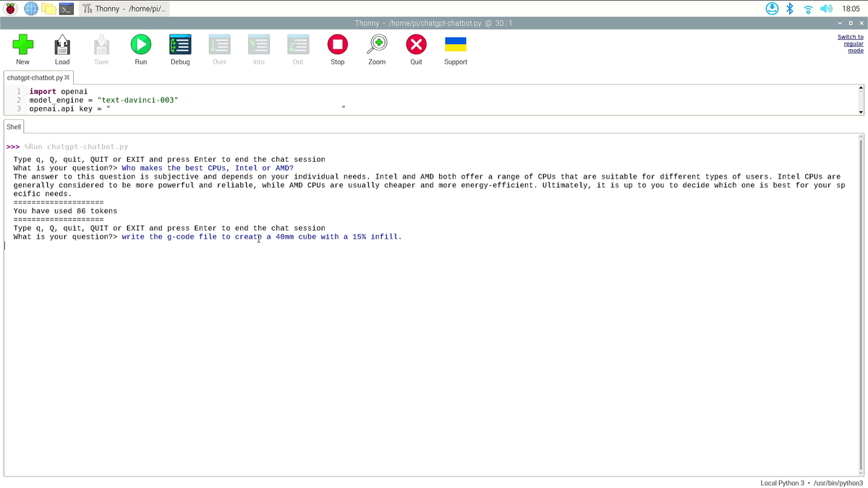Click the "import openai" code line

tap(58, 92)
